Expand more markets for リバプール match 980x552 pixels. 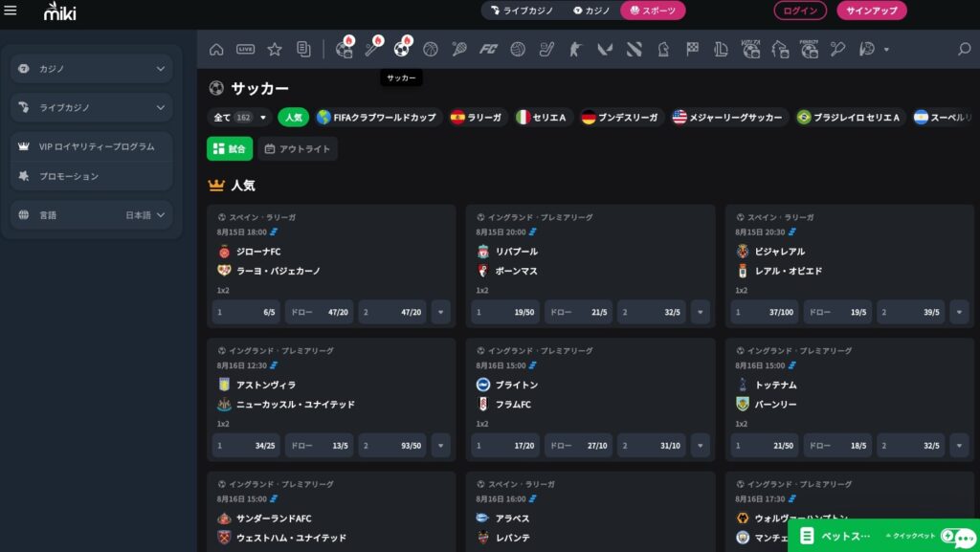click(x=700, y=312)
